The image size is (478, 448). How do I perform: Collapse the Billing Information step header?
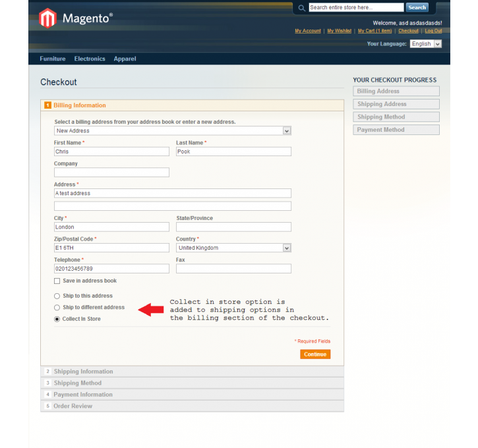tap(192, 105)
